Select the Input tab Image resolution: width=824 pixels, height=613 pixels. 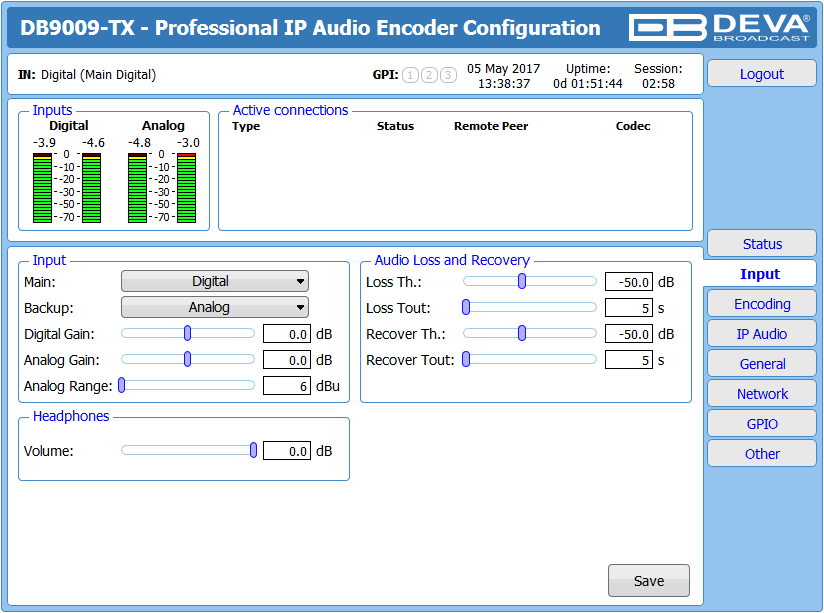point(760,274)
